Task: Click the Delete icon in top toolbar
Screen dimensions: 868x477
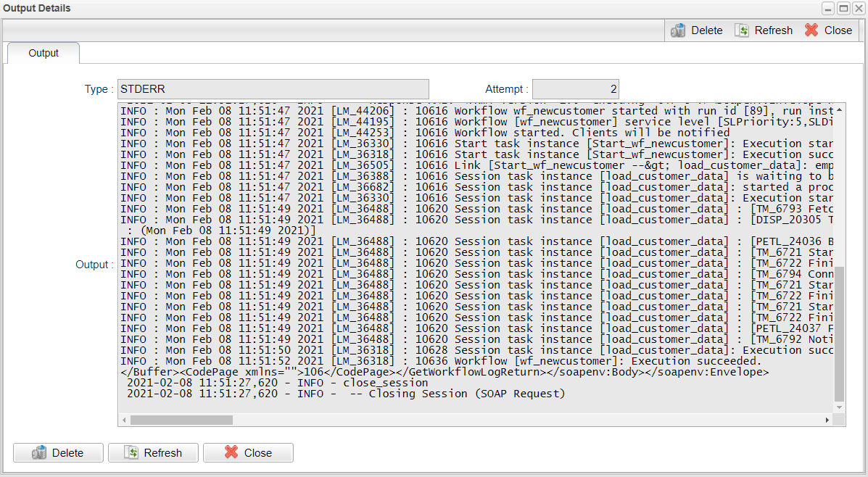Action: pyautogui.click(x=678, y=30)
